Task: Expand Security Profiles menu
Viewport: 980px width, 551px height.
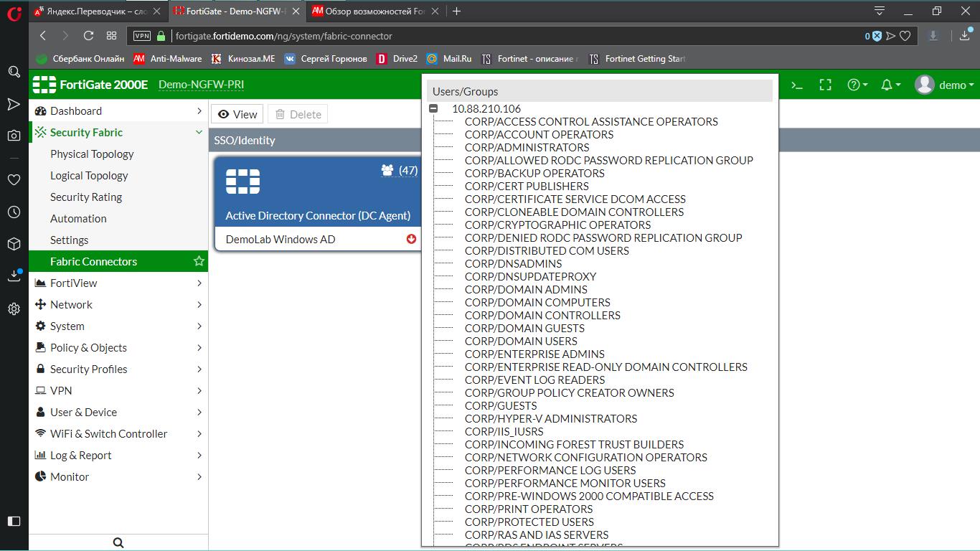Action: click(118, 369)
